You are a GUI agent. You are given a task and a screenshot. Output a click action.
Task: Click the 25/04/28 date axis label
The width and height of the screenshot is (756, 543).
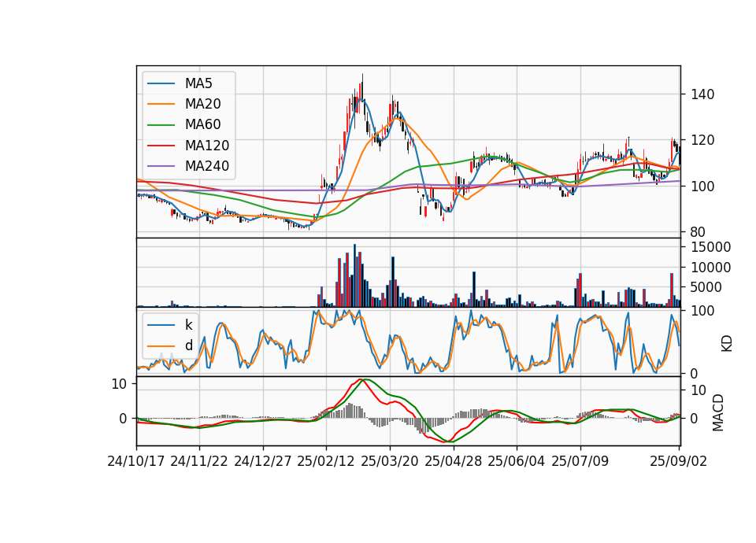[x=454, y=461]
